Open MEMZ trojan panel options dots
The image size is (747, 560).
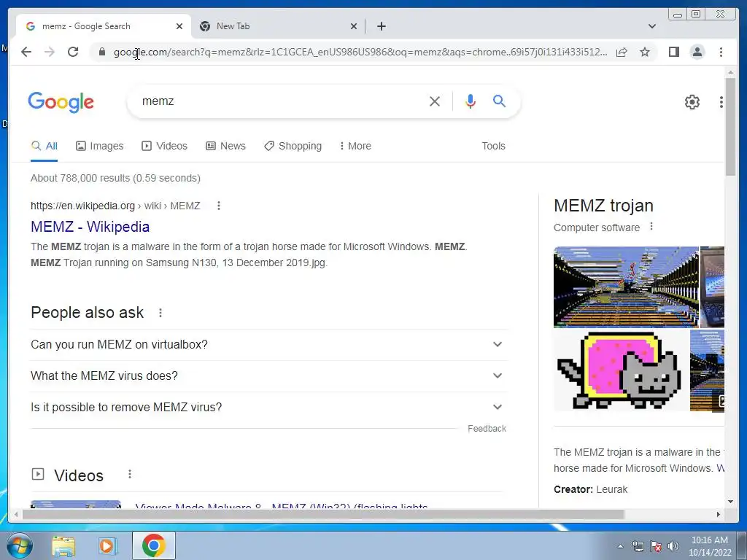click(x=651, y=227)
